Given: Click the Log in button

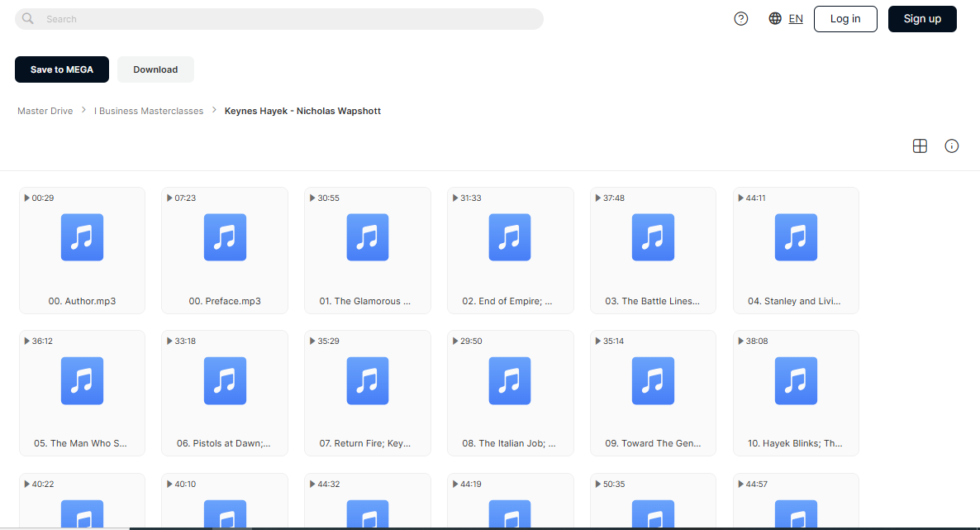Looking at the screenshot, I should pyautogui.click(x=845, y=19).
